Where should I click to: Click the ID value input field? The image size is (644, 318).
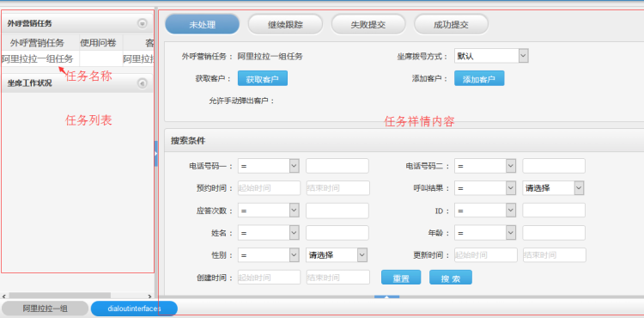pyautogui.click(x=554, y=211)
